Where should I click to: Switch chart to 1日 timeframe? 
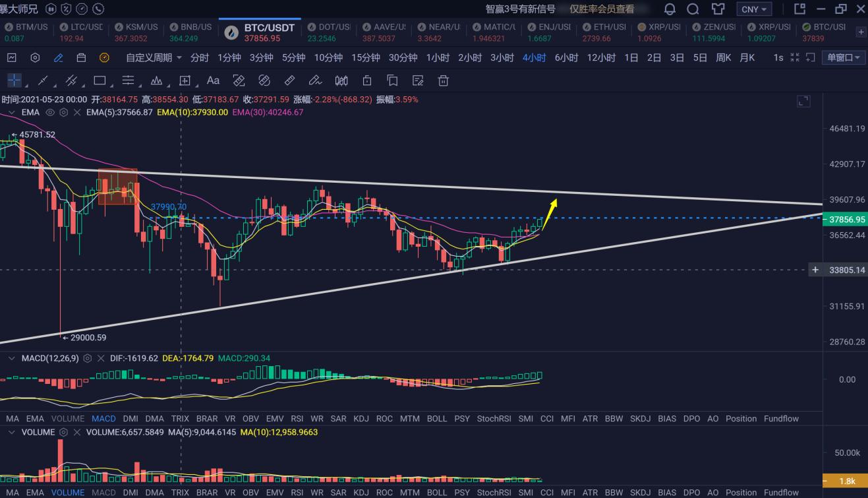point(631,58)
